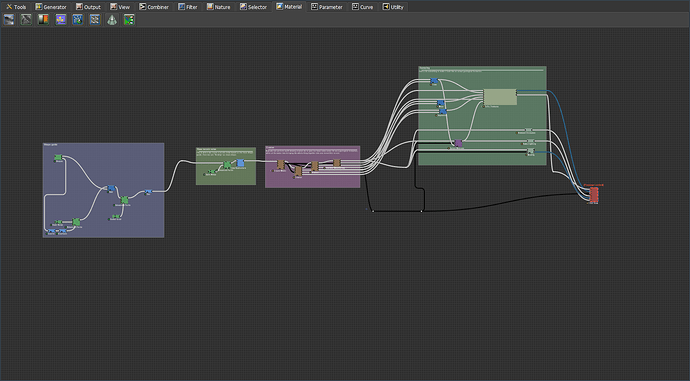Choose the orange-green gradient device icon
This screenshot has height=381, width=690.
(x=43, y=19)
